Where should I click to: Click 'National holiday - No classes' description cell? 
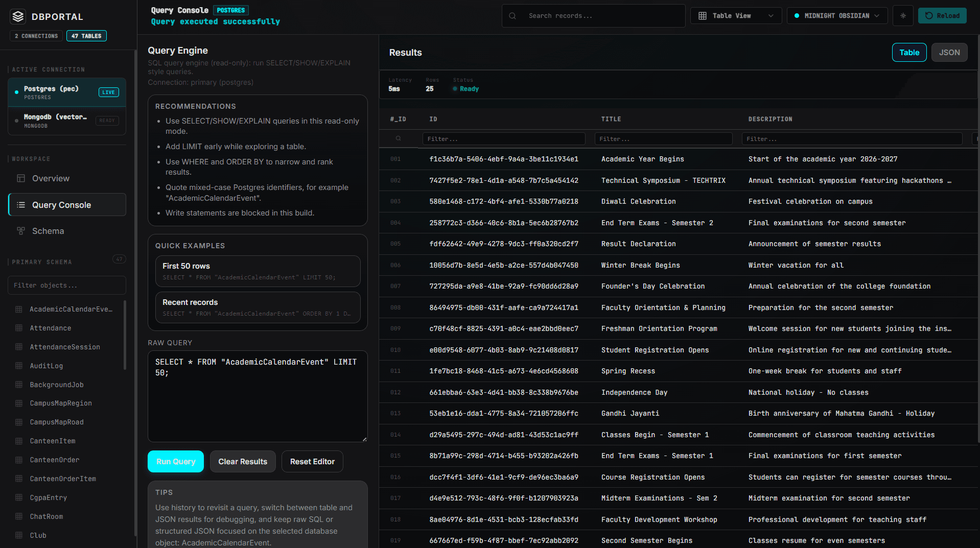coord(808,392)
